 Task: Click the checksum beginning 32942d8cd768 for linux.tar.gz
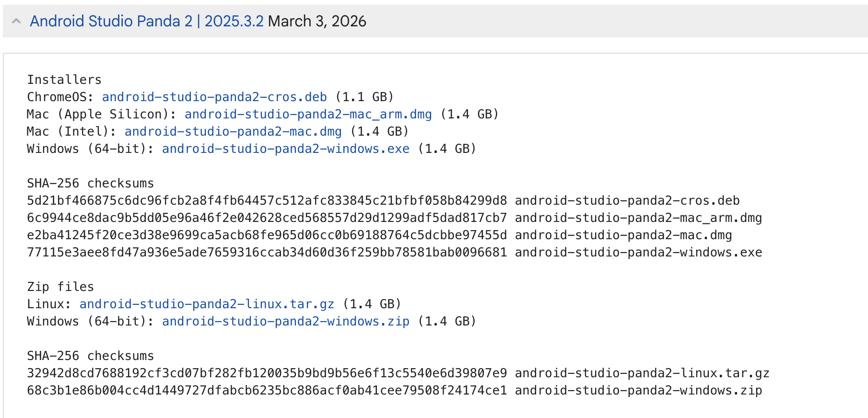pyautogui.click(x=267, y=373)
